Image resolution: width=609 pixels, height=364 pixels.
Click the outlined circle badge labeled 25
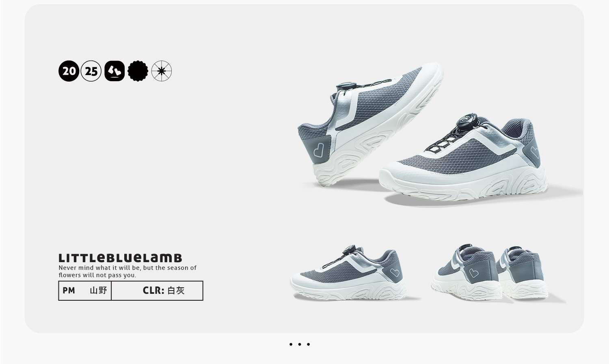coord(91,71)
